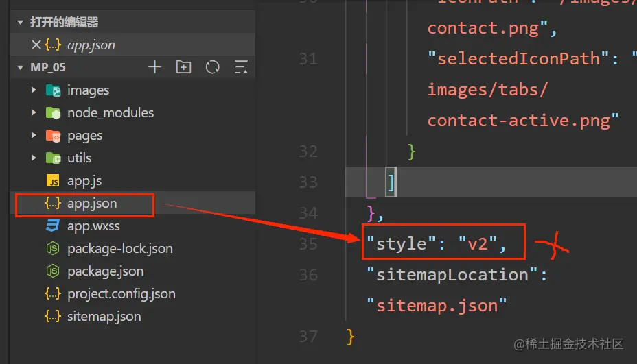The image size is (637, 364).
Task: Select sitemap.json in the file tree
Action: click(104, 317)
